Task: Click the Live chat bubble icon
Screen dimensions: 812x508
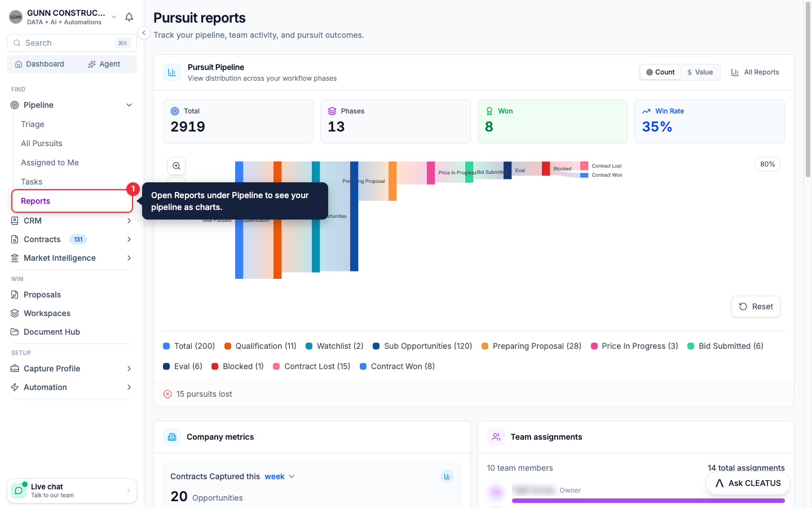Action: click(19, 491)
